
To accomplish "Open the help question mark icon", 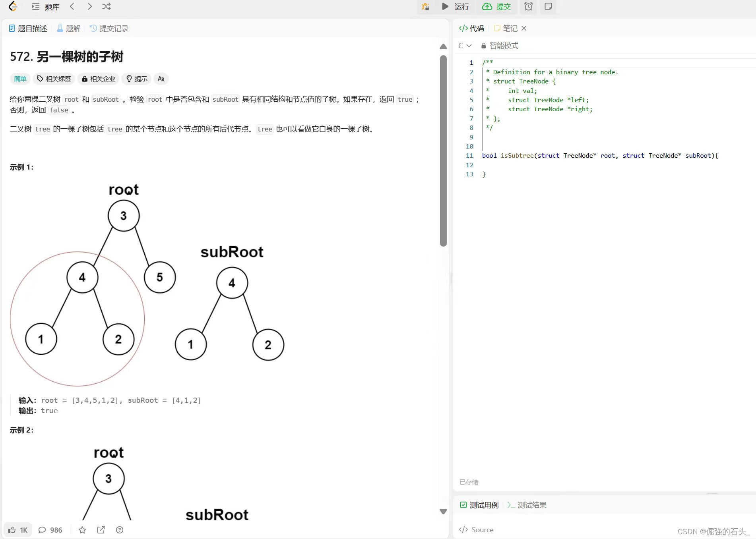I will (120, 530).
